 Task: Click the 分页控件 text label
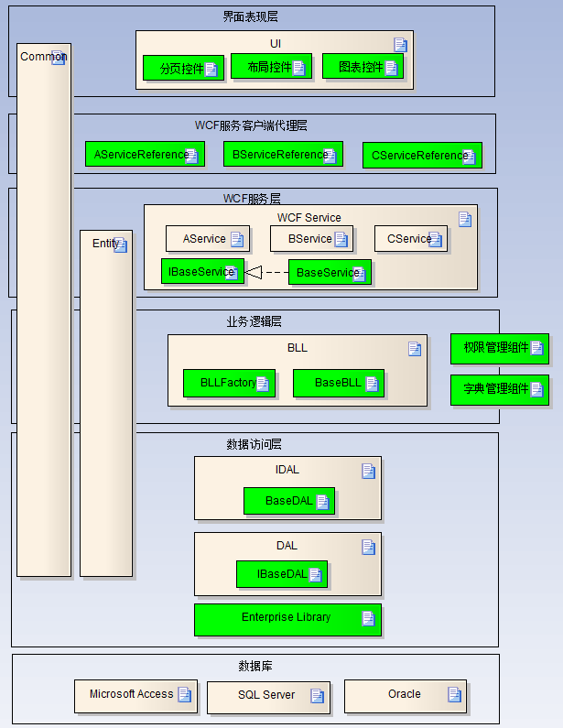click(x=181, y=70)
